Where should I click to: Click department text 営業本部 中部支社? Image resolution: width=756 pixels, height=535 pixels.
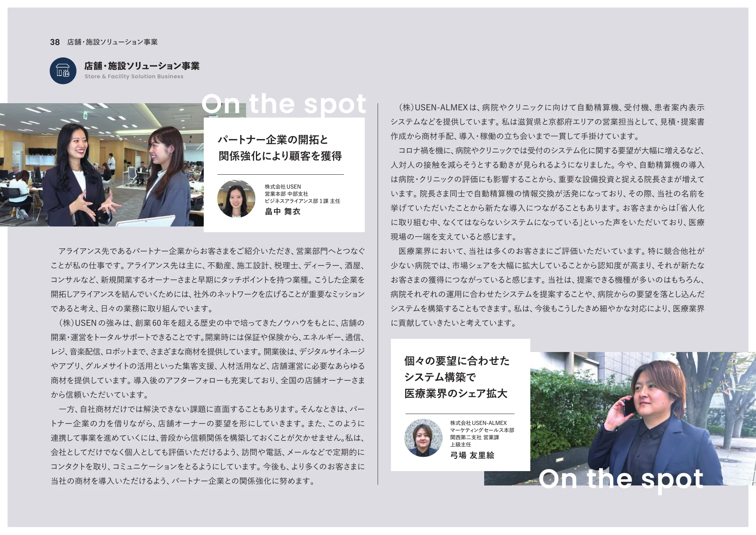[x=286, y=194]
